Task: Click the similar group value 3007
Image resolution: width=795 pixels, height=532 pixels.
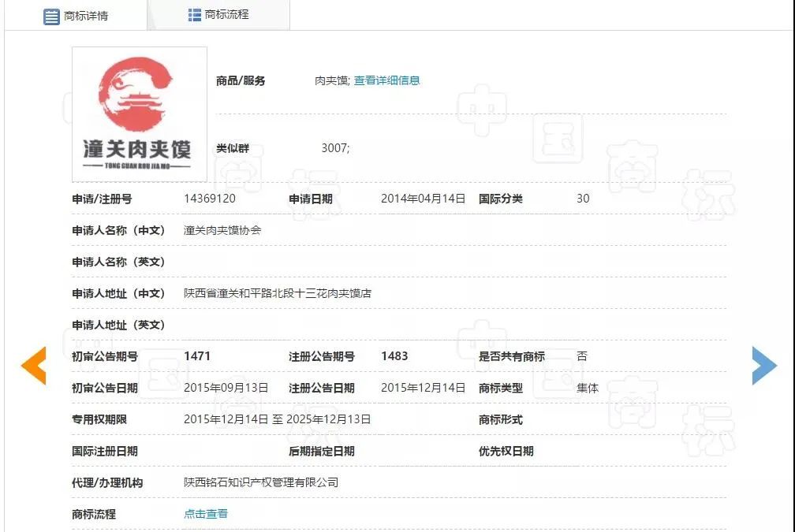Action: [x=336, y=148]
